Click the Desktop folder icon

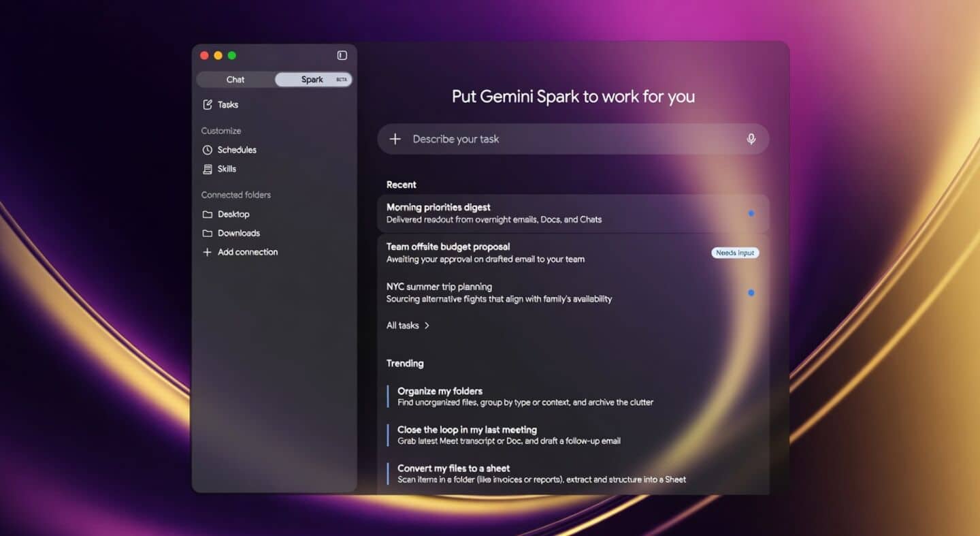click(208, 214)
